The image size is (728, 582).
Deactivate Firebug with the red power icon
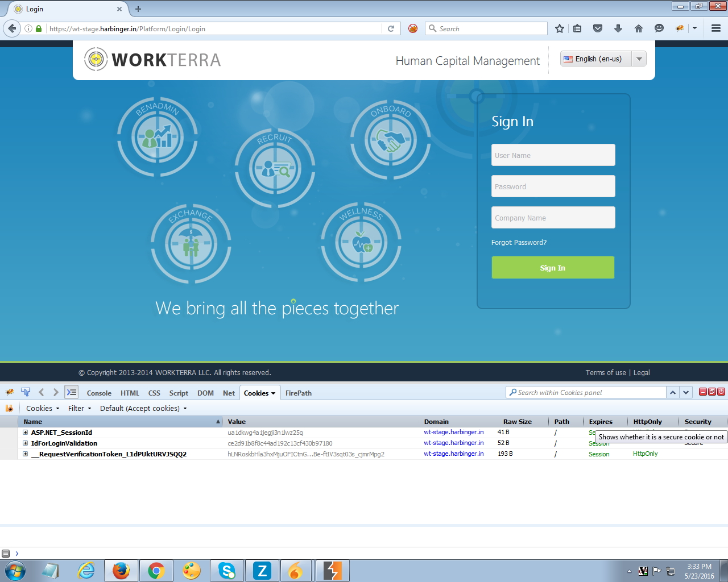click(721, 392)
